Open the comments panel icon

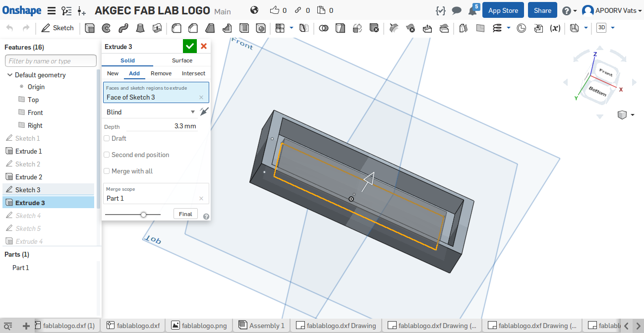point(457,10)
